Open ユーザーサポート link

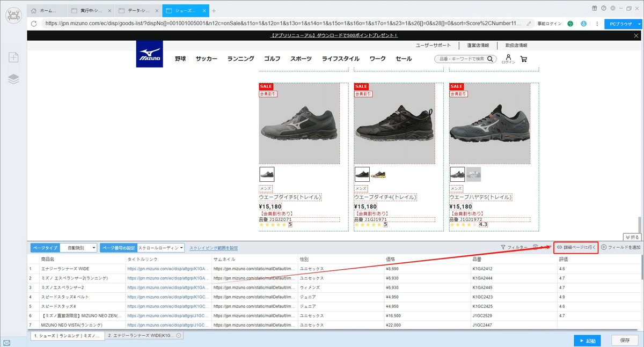[x=434, y=46]
